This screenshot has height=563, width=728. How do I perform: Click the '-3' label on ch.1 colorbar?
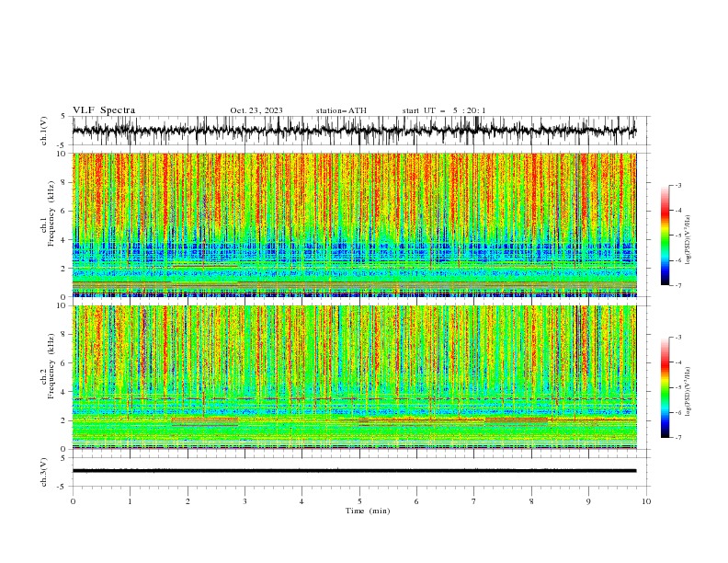coord(677,185)
